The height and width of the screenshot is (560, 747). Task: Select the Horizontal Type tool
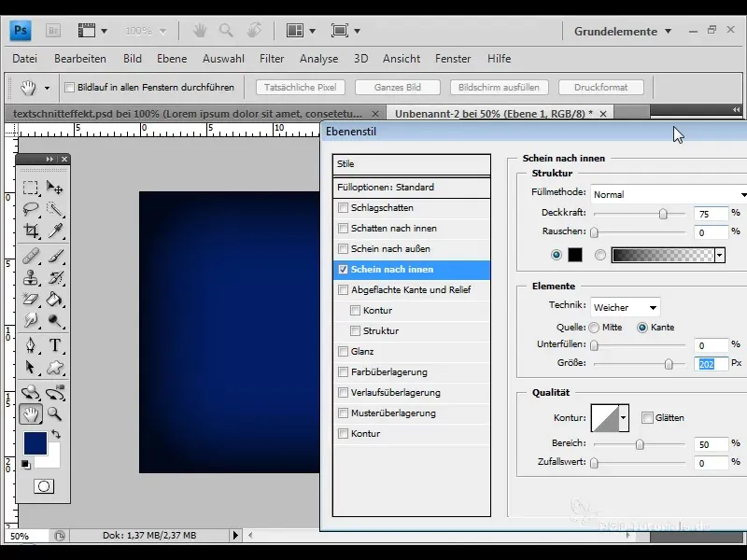coord(55,345)
